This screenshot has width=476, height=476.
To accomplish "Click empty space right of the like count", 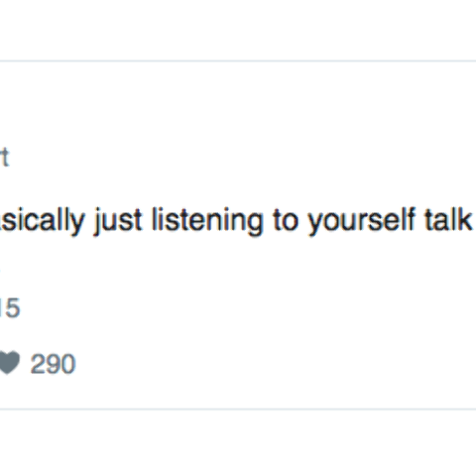I will [265, 364].
